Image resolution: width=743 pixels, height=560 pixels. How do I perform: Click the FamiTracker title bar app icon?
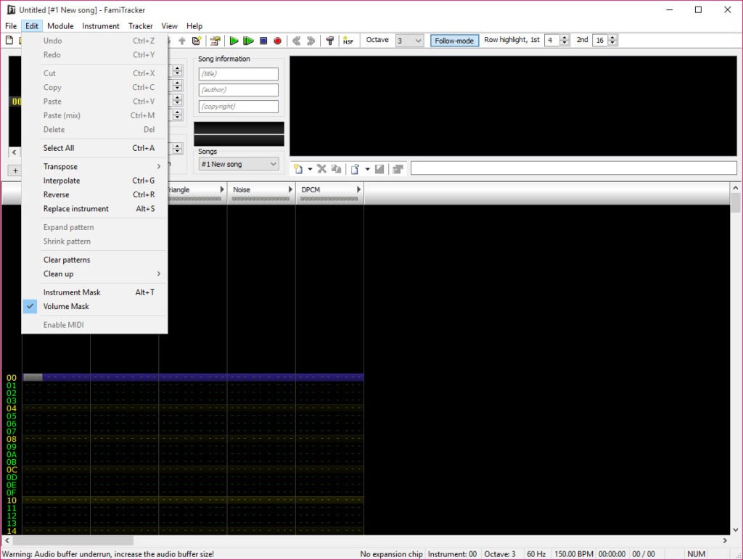tap(11, 9)
